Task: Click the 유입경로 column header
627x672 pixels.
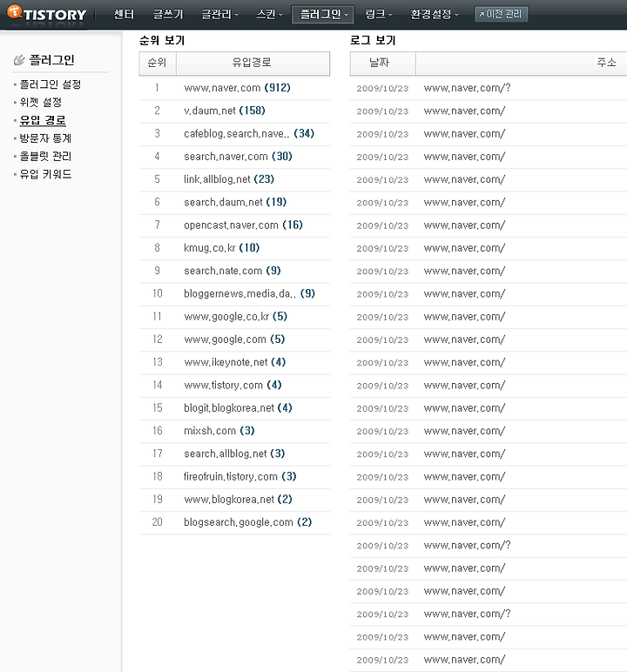Action: pyautogui.click(x=253, y=63)
